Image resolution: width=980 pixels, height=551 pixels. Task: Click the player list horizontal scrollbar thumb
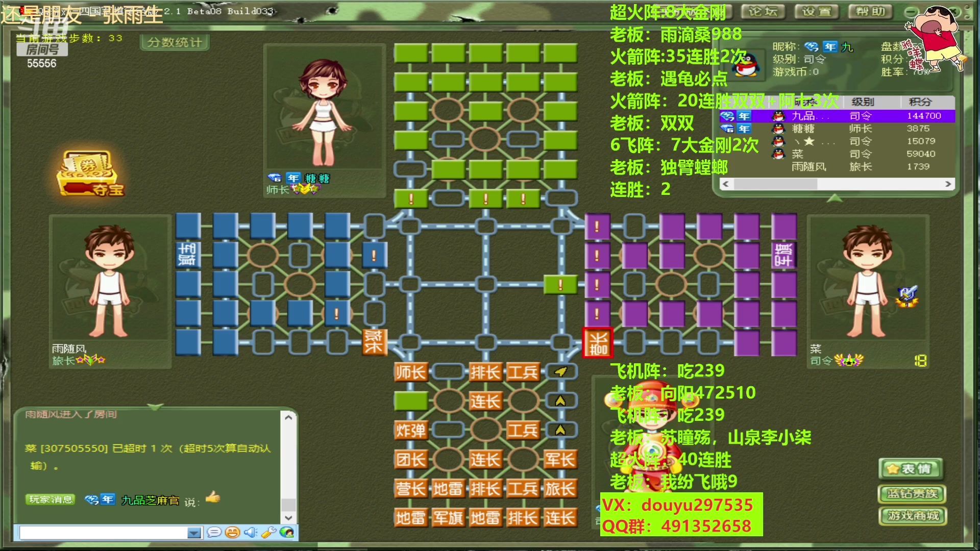(775, 184)
